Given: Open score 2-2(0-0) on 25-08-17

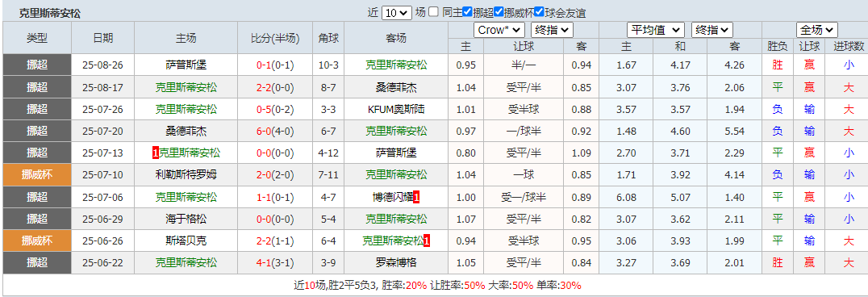Looking at the screenshot, I should (275, 87).
